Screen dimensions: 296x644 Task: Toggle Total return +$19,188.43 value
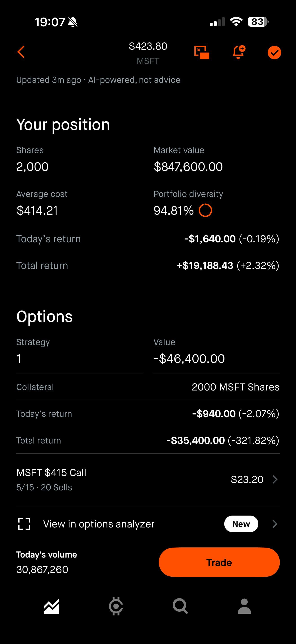(205, 265)
